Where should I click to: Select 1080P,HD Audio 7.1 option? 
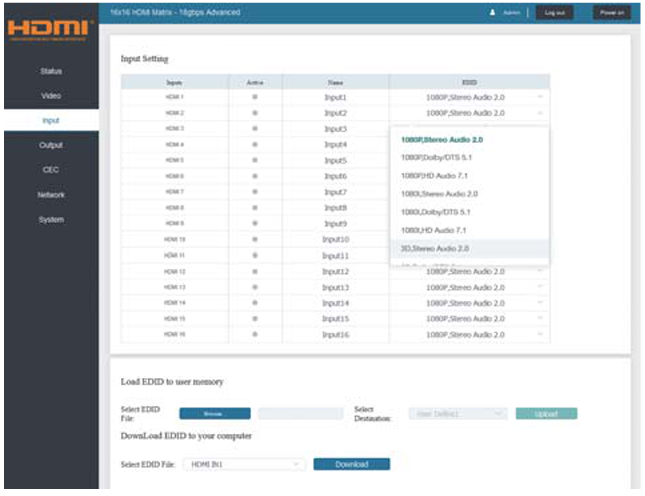click(x=469, y=176)
